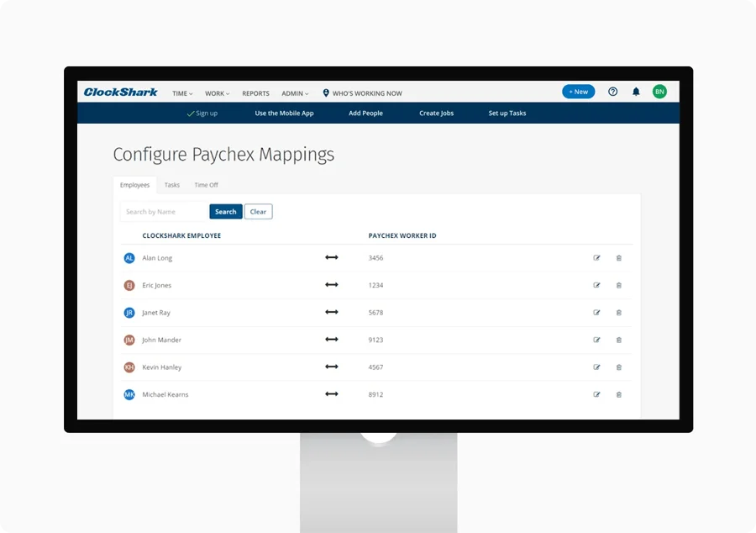The height and width of the screenshot is (533, 756).
Task: Open the Set up Tasks step
Action: click(x=507, y=113)
